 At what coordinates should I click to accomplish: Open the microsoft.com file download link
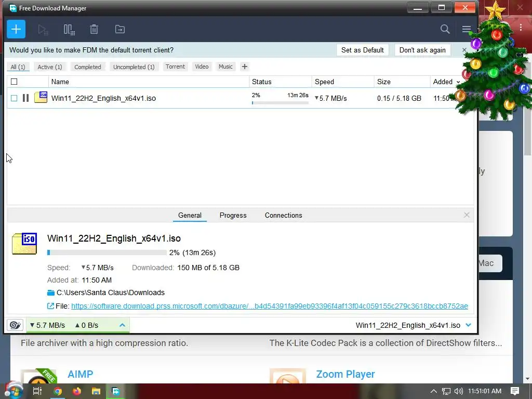(270, 306)
